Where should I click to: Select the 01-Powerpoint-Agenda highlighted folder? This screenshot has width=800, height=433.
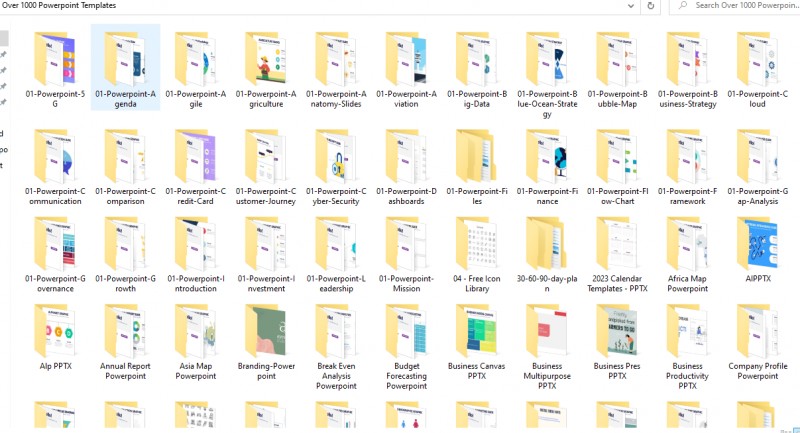[x=126, y=67]
